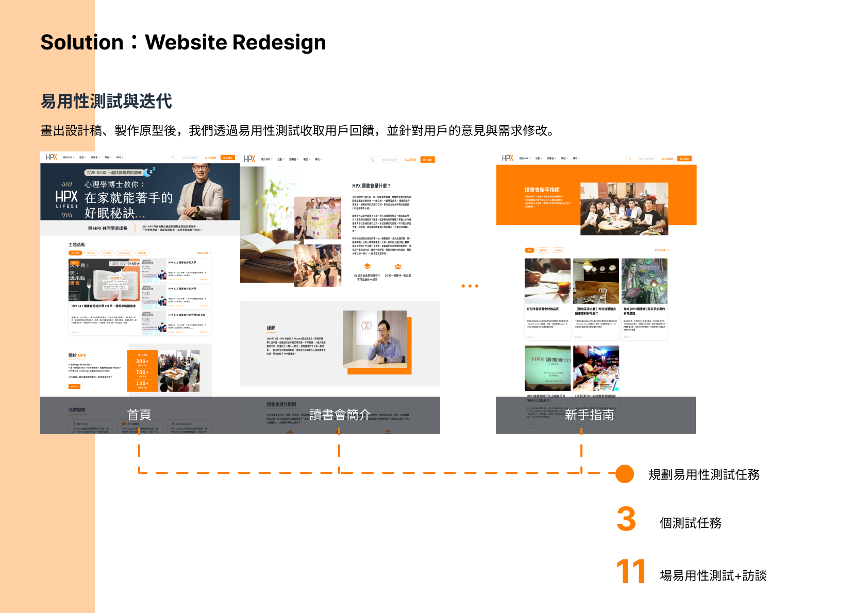Open HPX 117 讀書會分組大聚 featured card
This screenshot has height=613, width=868.
(x=104, y=297)
